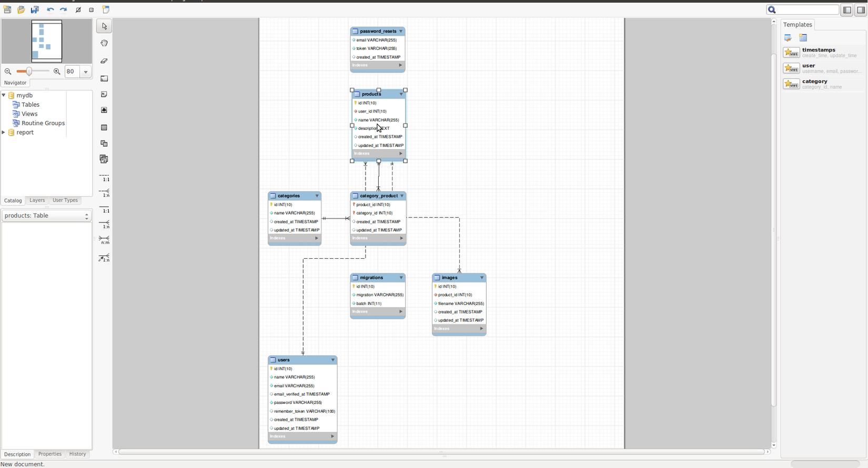
Task: Select the routine group tool
Action: click(x=104, y=159)
